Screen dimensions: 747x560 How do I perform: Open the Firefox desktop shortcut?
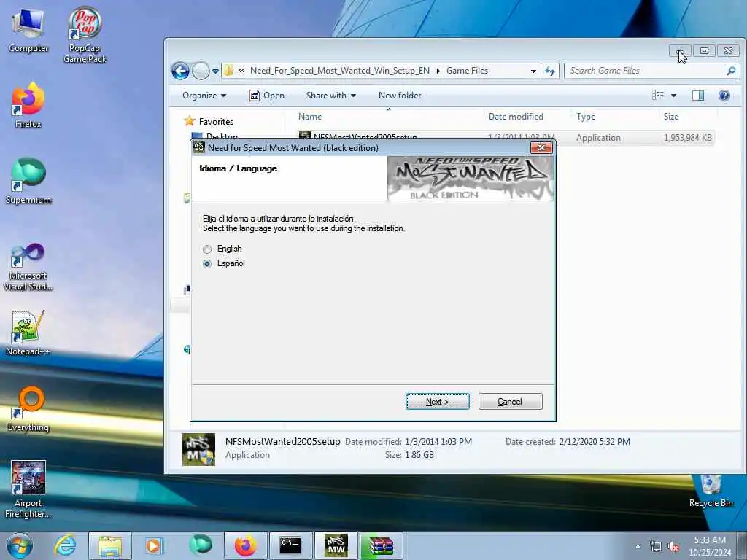tap(28, 105)
